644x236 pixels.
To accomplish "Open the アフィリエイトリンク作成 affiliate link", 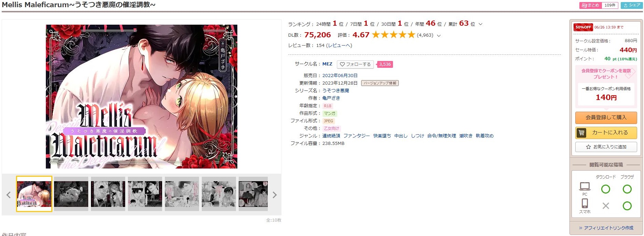I will point(606,228).
